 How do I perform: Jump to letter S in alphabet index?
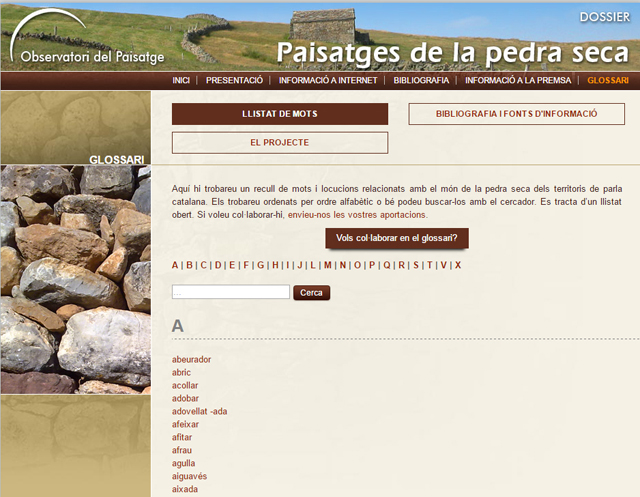click(x=416, y=265)
